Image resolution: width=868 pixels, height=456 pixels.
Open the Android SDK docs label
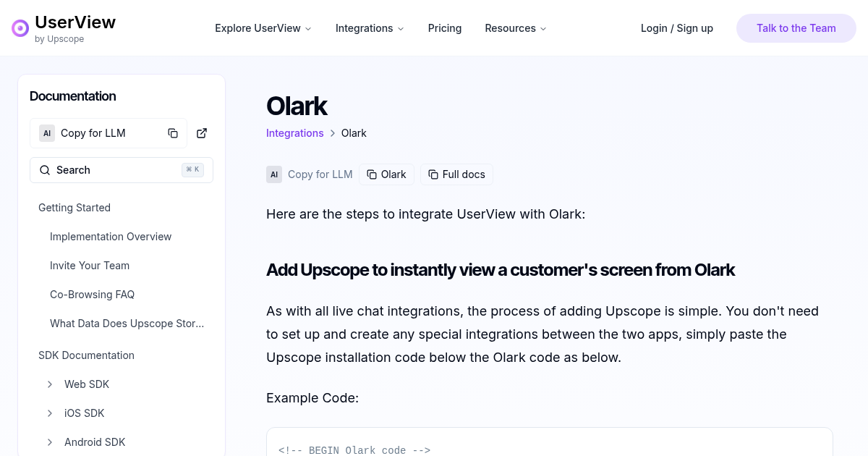(95, 442)
